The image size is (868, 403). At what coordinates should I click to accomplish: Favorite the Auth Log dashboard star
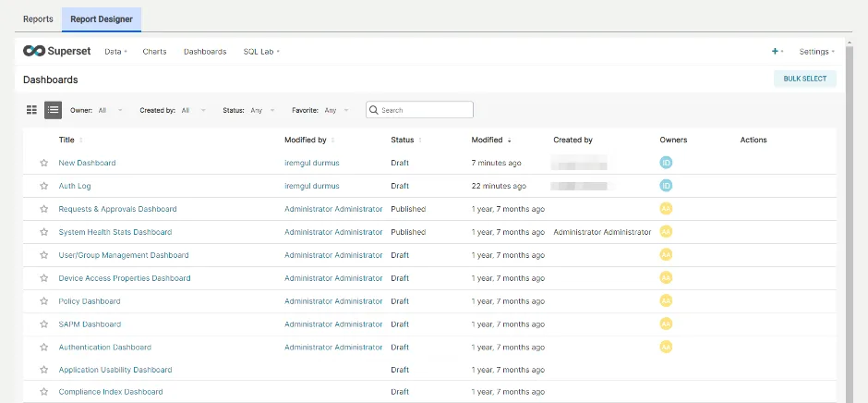43,187
